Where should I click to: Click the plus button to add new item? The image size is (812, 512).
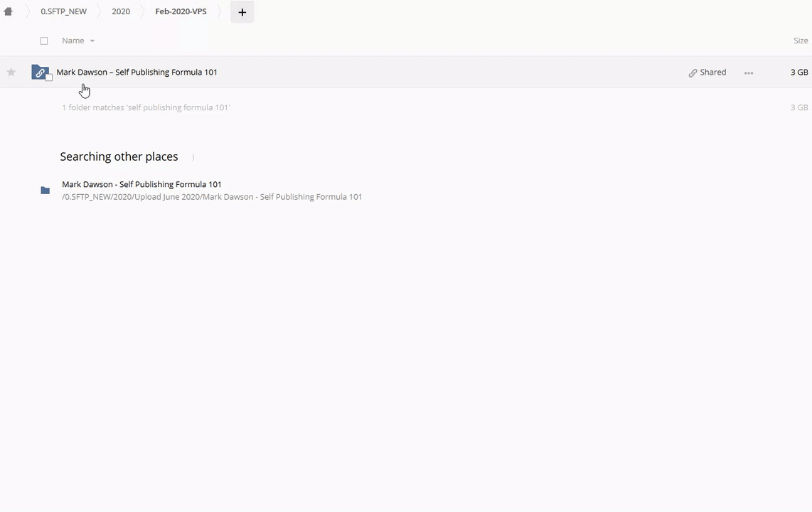[x=242, y=12]
